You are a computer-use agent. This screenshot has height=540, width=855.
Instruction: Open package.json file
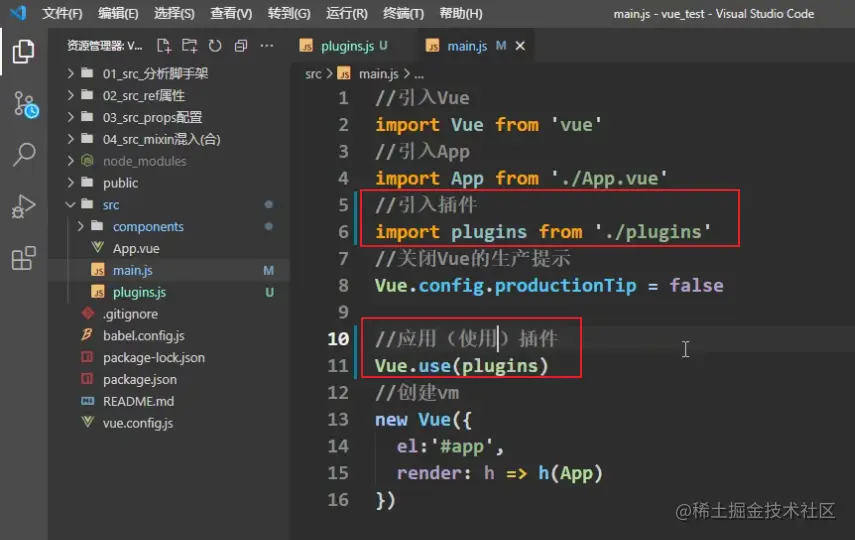[x=168, y=379]
